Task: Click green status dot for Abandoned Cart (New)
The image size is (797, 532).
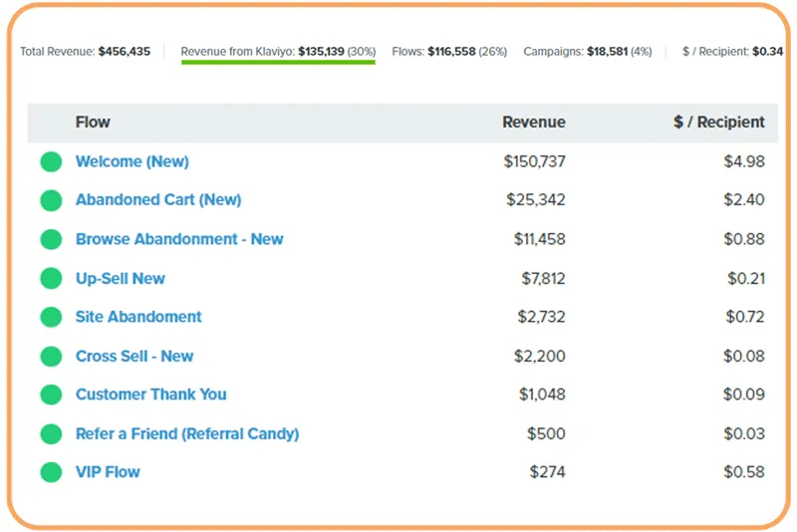Action: (x=51, y=200)
